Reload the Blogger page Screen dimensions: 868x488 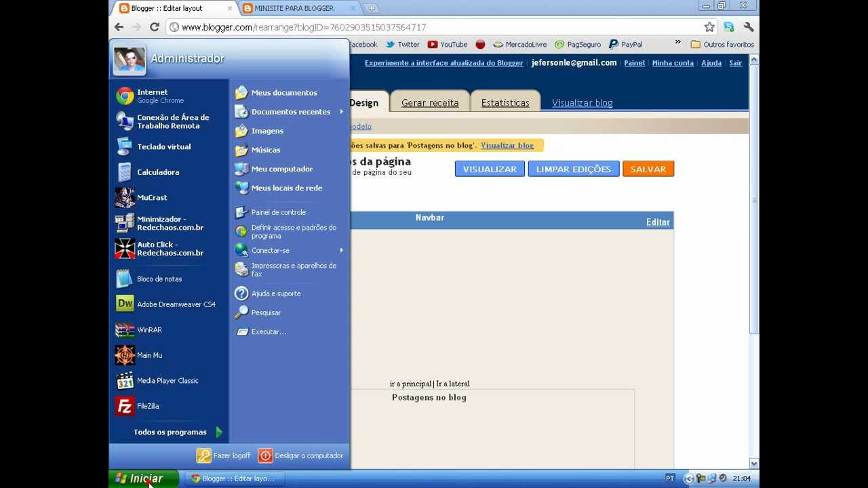pos(155,27)
